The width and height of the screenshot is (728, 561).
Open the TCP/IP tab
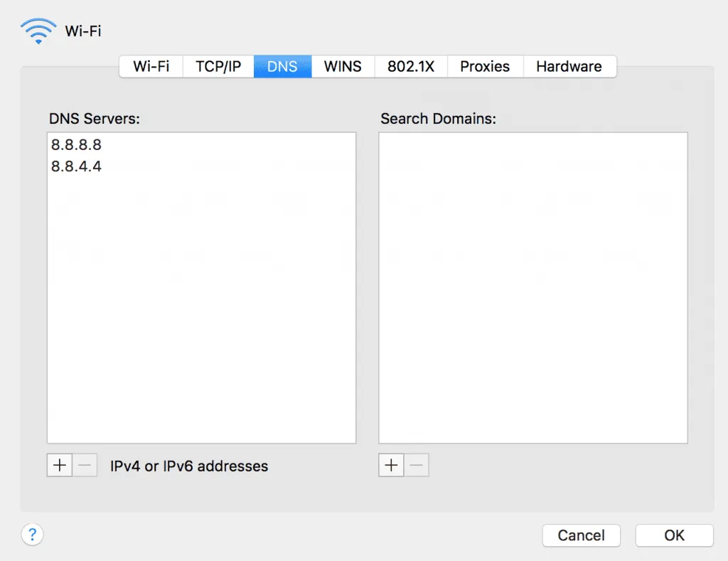218,66
